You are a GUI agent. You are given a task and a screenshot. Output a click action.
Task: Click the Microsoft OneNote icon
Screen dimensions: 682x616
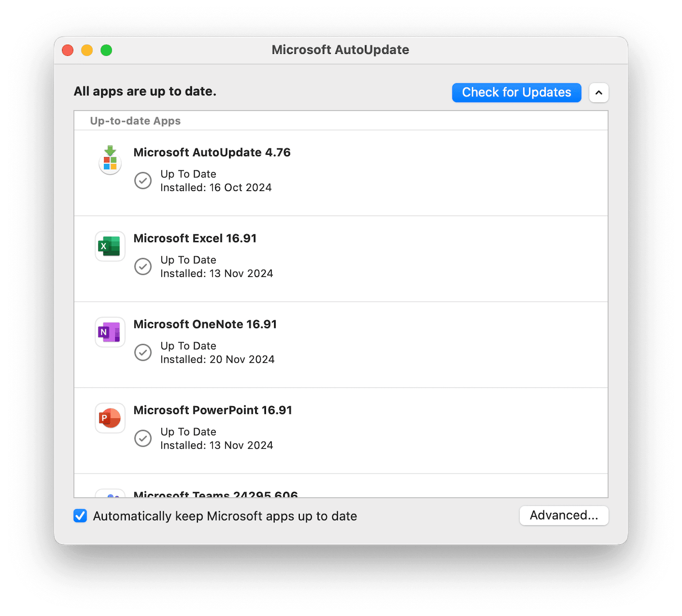coord(110,332)
